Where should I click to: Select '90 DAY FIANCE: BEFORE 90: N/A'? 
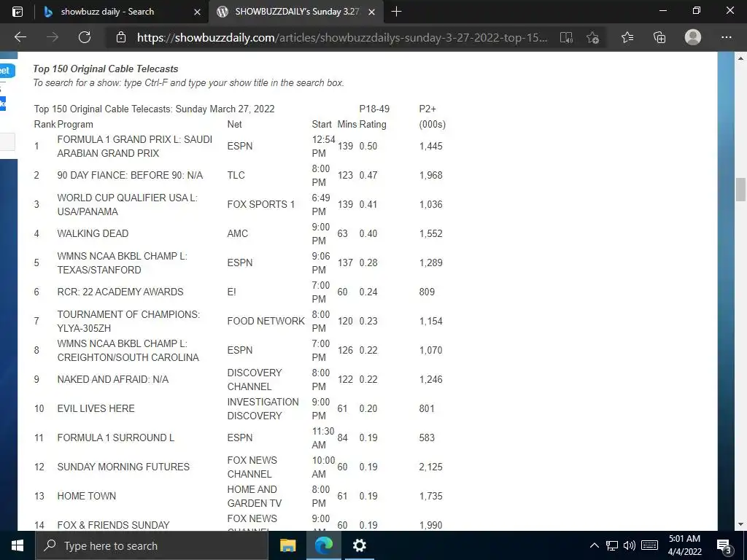[130, 175]
